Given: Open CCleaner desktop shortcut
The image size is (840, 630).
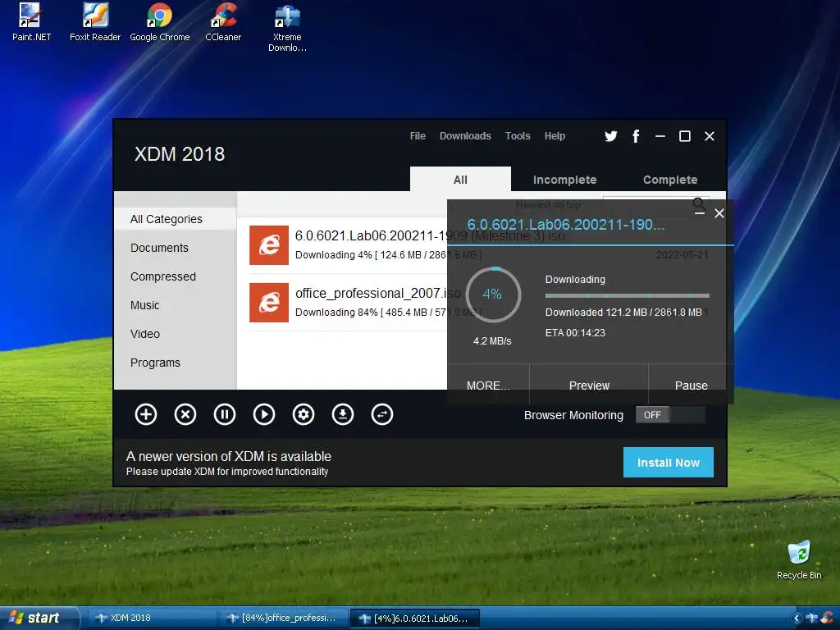Looking at the screenshot, I should pyautogui.click(x=223, y=22).
